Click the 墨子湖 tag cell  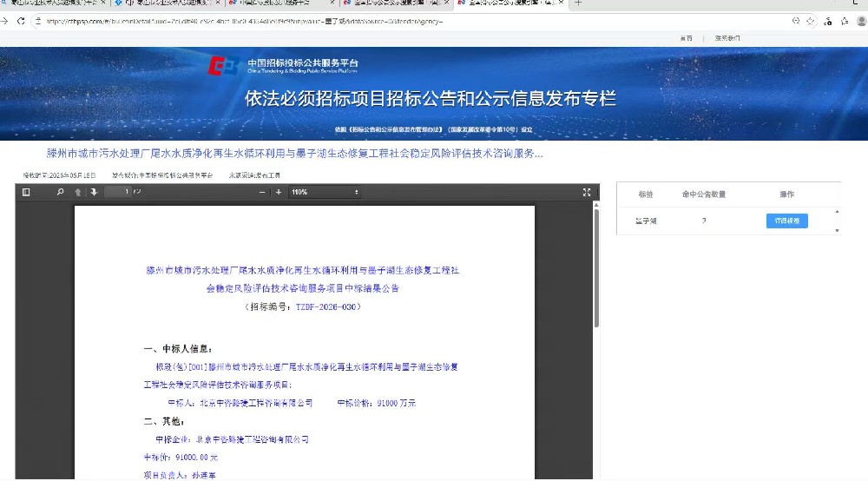click(x=646, y=221)
